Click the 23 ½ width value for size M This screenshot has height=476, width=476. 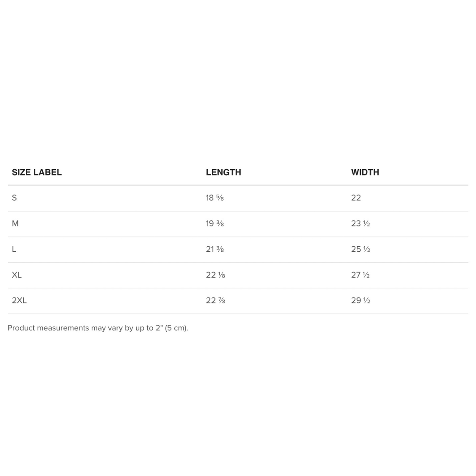(x=360, y=223)
